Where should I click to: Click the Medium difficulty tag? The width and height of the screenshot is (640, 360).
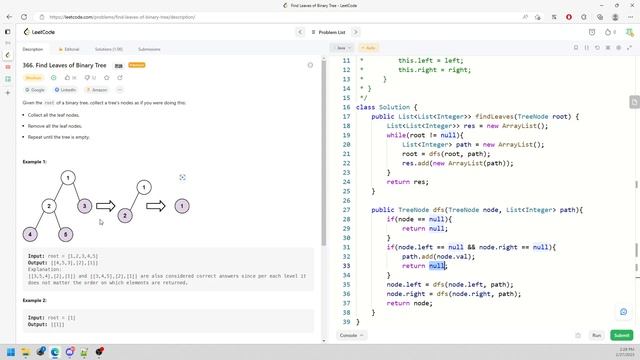pos(33,78)
